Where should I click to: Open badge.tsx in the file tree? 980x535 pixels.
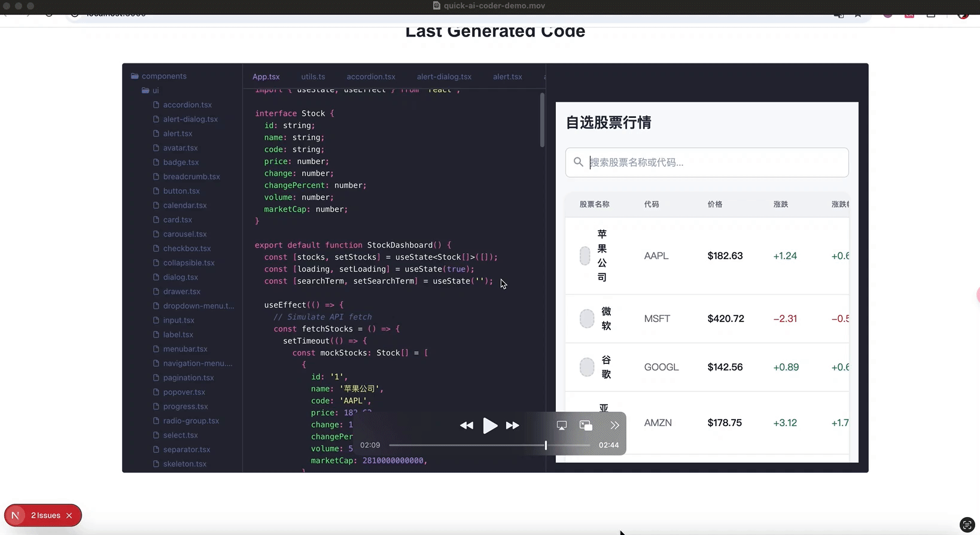pos(175,162)
